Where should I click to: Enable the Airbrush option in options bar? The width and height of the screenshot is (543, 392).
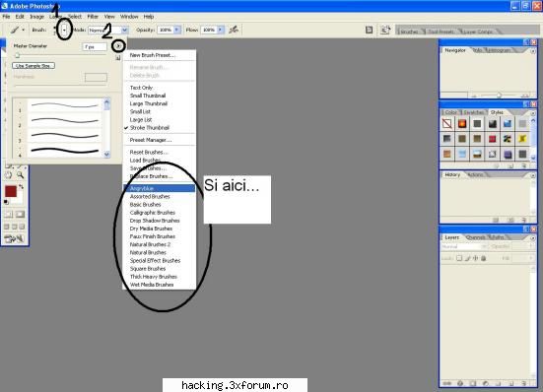(x=234, y=31)
